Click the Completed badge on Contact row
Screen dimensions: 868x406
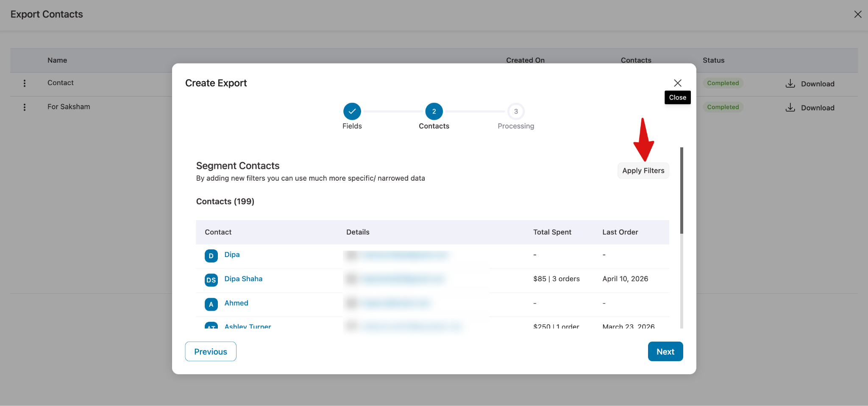click(x=723, y=83)
